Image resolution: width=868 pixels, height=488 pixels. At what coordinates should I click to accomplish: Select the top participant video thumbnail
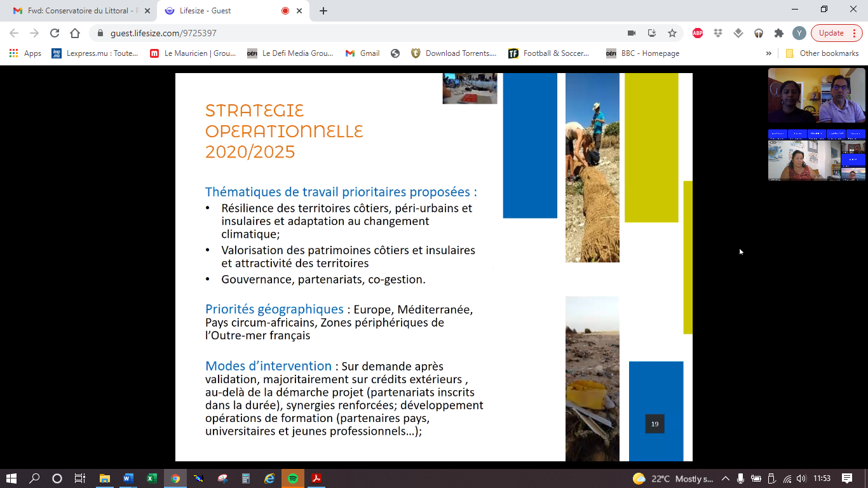pos(817,95)
